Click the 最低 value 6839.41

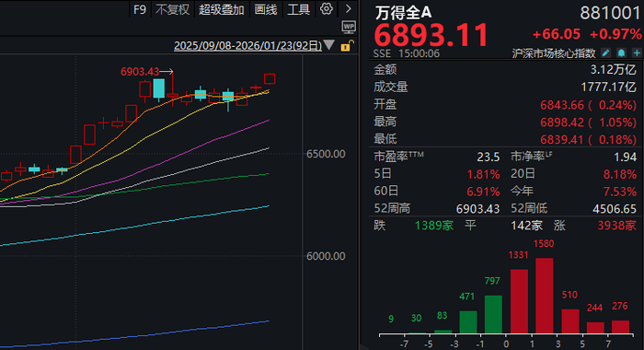pyautogui.click(x=562, y=139)
